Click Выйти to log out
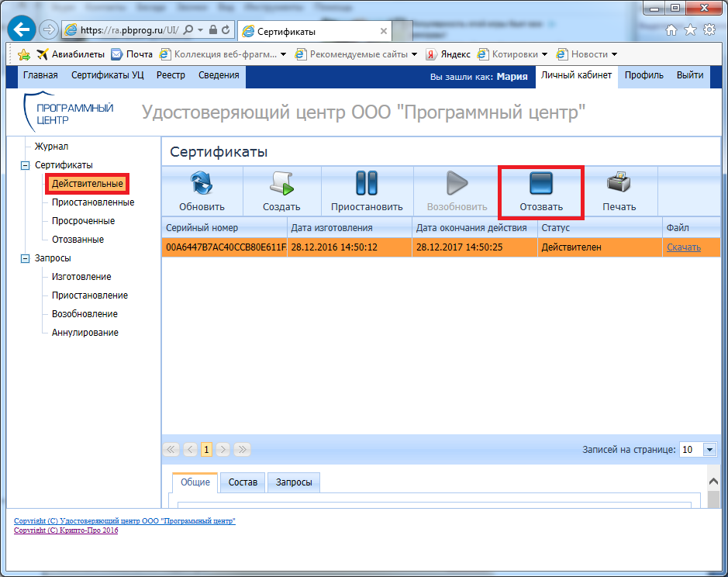This screenshot has width=728, height=577. 689,75
